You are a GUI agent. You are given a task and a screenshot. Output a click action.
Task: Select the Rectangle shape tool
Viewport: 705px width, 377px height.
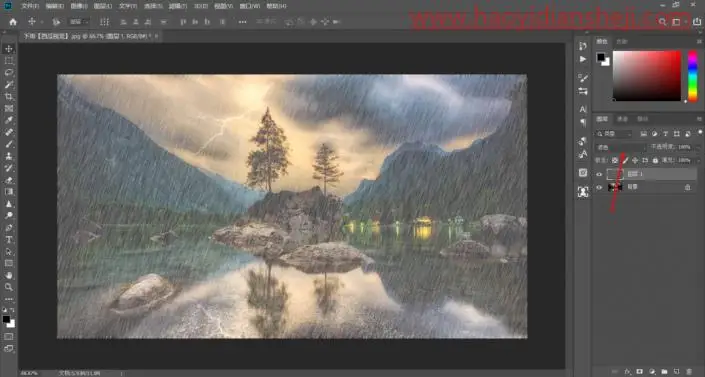(x=9, y=263)
